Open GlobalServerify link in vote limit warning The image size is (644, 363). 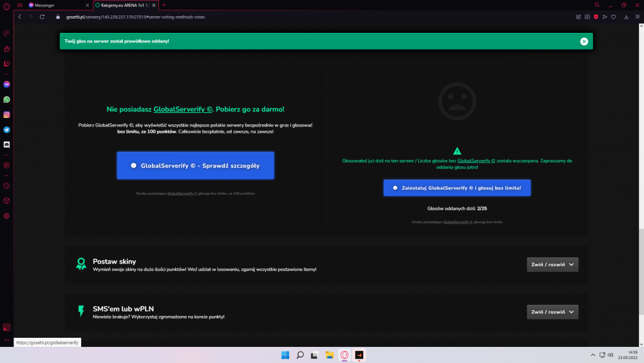pyautogui.click(x=477, y=161)
